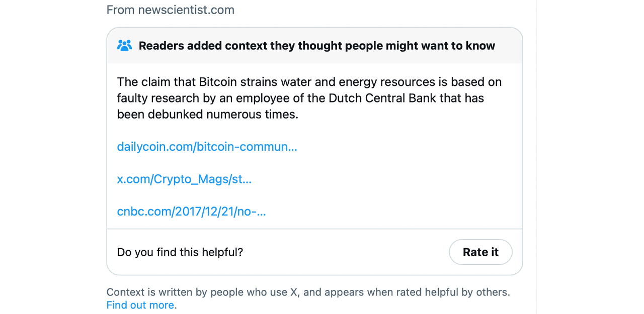This screenshot has height=314, width=644.
Task: Click the 'Do you find this helpful?' prompt
Action: (180, 252)
